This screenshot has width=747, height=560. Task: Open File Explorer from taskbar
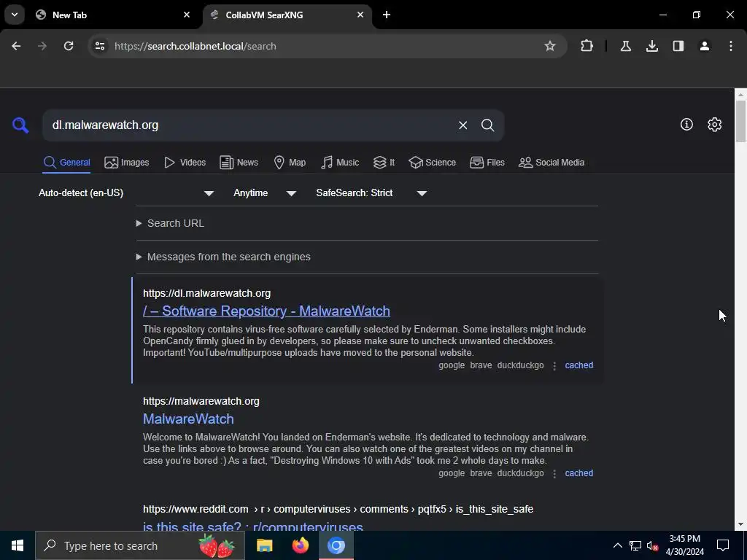pyautogui.click(x=264, y=545)
